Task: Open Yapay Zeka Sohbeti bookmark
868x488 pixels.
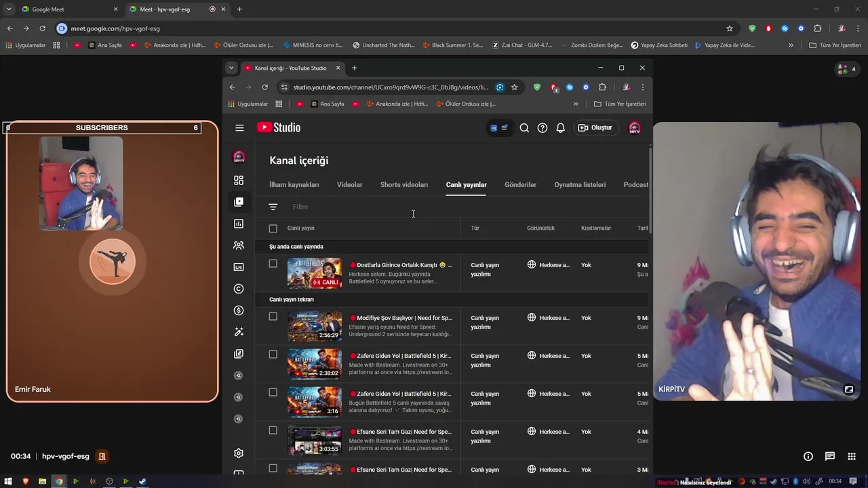Action: (x=659, y=45)
